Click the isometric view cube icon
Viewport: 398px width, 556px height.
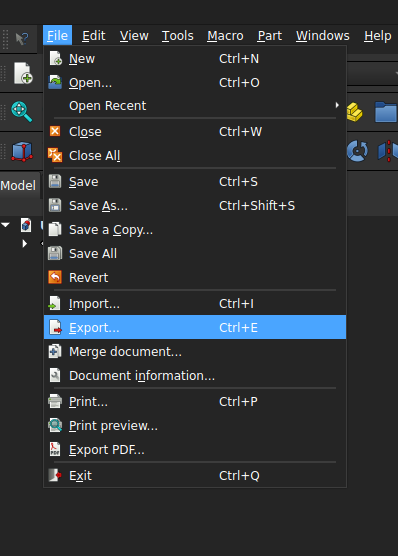coord(22,151)
